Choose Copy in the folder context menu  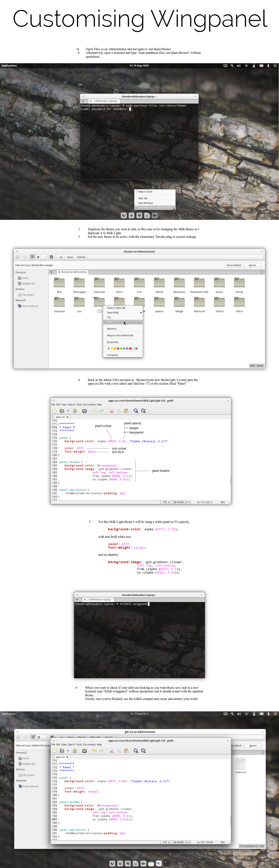123,322
